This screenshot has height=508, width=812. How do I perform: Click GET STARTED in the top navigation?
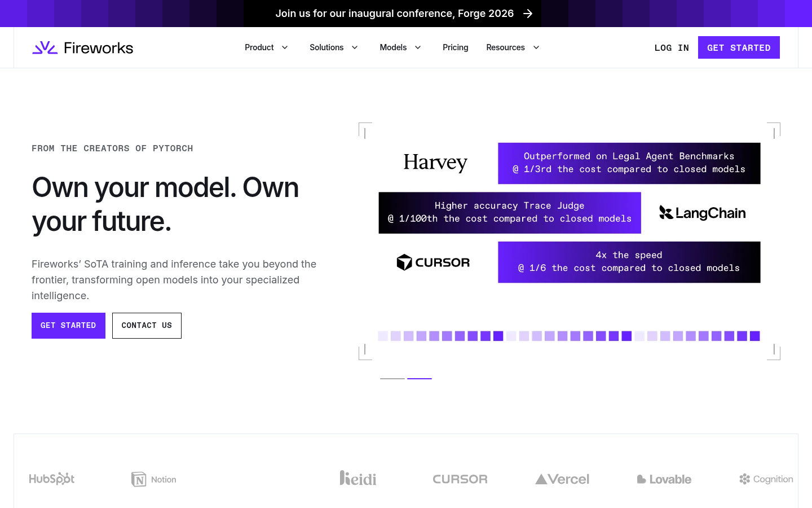click(739, 47)
